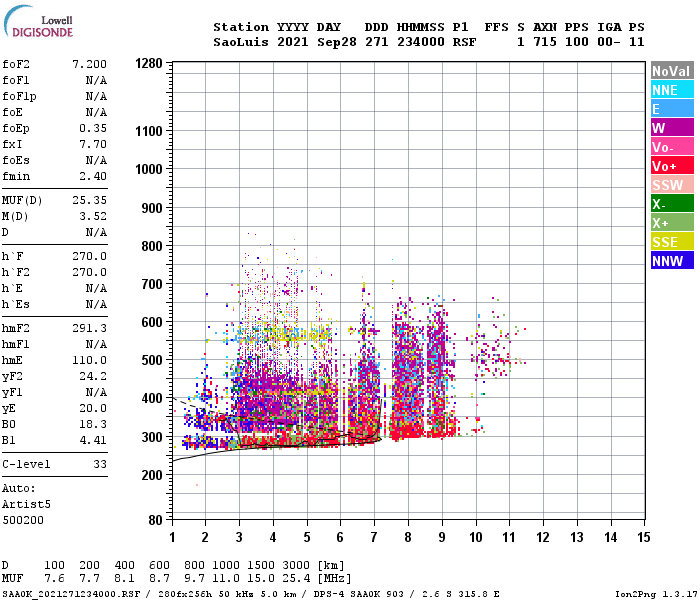Image resolution: width=700 pixels, height=600 pixels.
Task: Click the hmE value 110.0
Action: (90, 360)
